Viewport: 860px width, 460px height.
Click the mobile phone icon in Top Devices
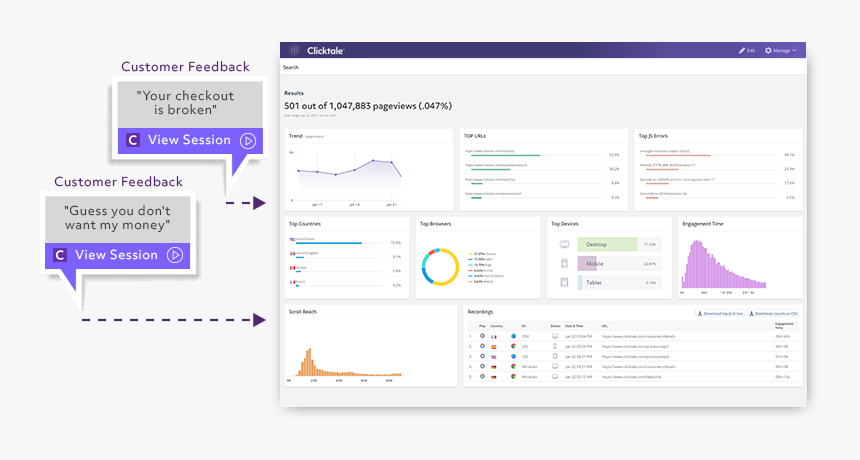[564, 264]
